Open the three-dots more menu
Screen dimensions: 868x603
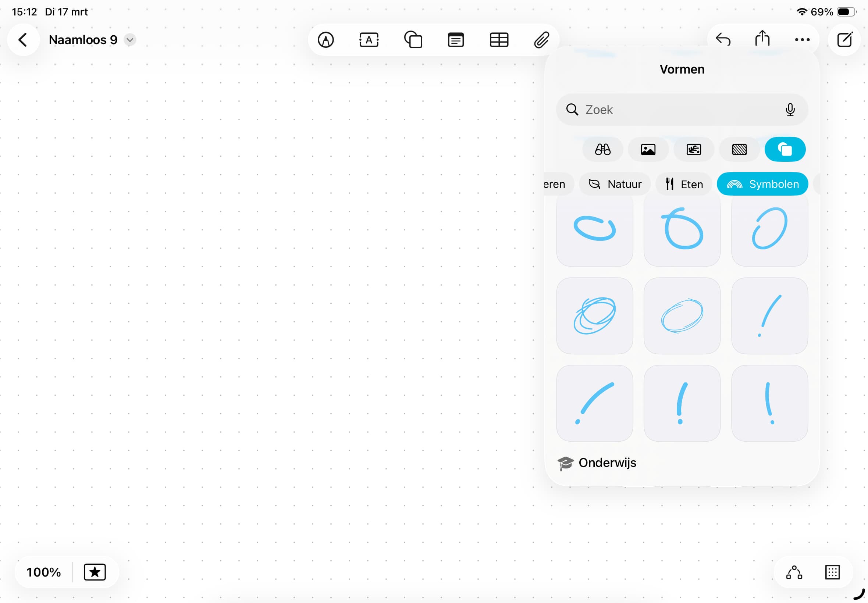pos(802,39)
